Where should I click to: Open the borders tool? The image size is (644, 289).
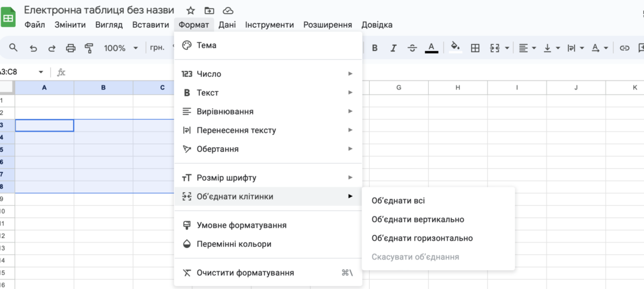tap(475, 48)
